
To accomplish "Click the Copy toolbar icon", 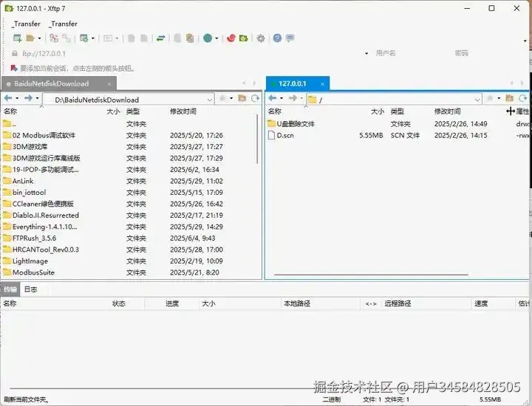I will pyautogui.click(x=131, y=38).
